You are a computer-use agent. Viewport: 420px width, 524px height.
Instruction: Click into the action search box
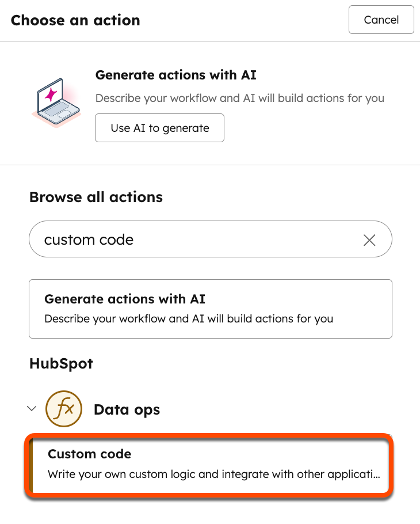click(x=230, y=240)
